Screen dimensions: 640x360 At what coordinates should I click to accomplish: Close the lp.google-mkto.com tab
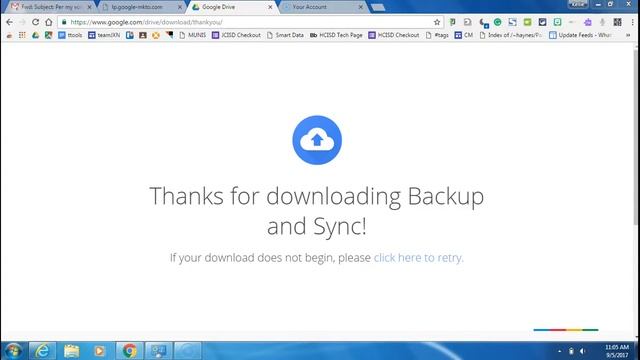[180, 7]
